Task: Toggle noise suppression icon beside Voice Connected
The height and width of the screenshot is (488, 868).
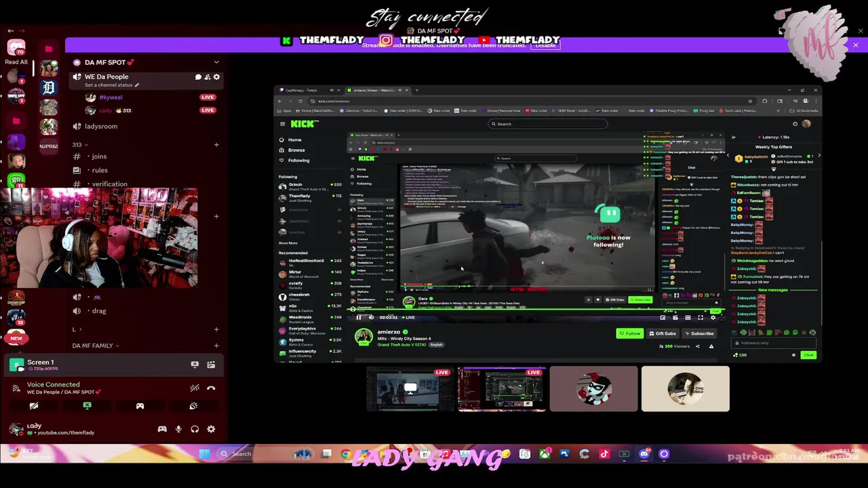Action: coord(195,388)
